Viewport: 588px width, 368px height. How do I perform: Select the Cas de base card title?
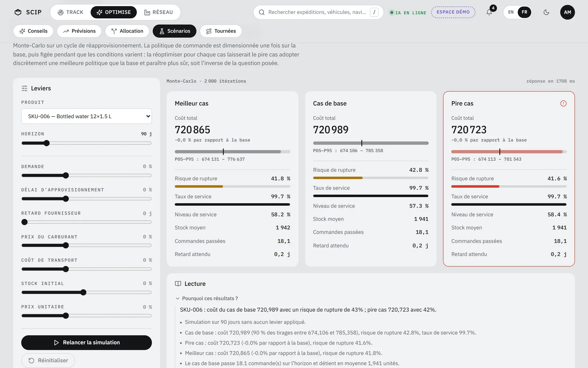[x=330, y=103]
